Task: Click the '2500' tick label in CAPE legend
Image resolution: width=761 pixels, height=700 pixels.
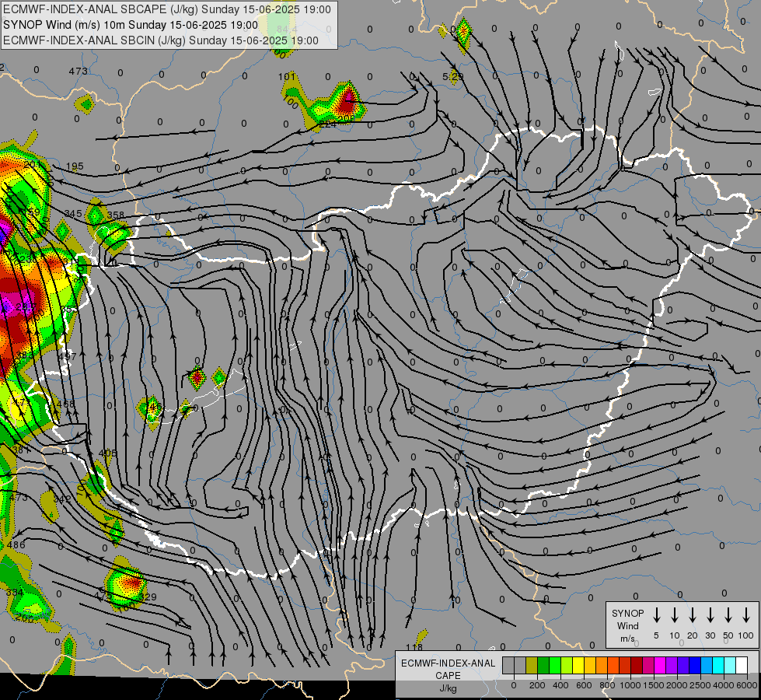Action: coord(700,685)
